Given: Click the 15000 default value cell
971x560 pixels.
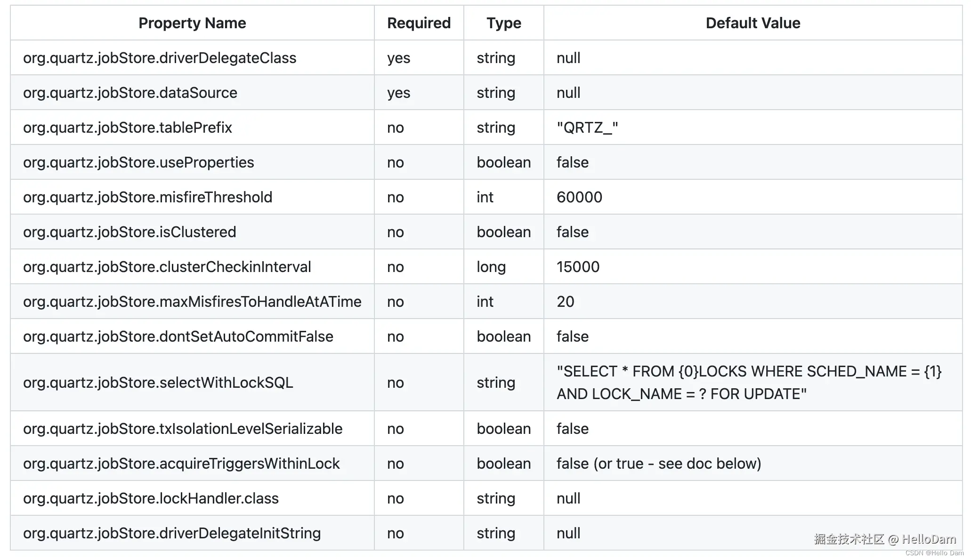Looking at the screenshot, I should point(578,267).
